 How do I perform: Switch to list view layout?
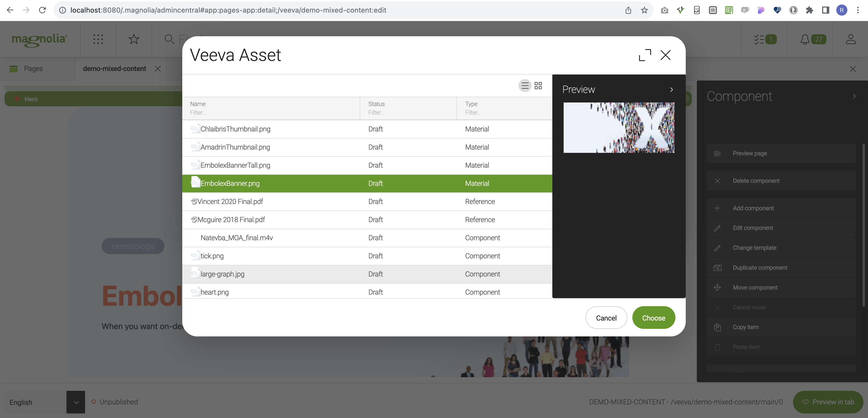pos(525,85)
